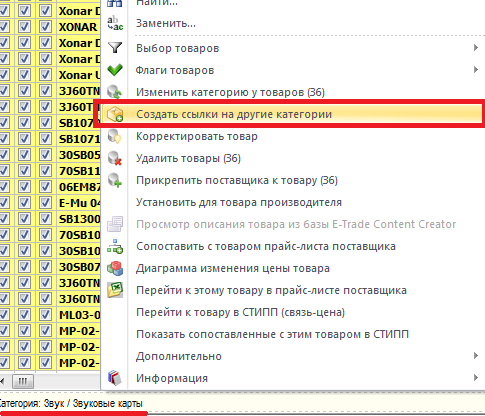This screenshot has height=416, width=485.
Task: Click the status text Категория: Звук / Звуковые карты
Action: pyautogui.click(x=71, y=404)
